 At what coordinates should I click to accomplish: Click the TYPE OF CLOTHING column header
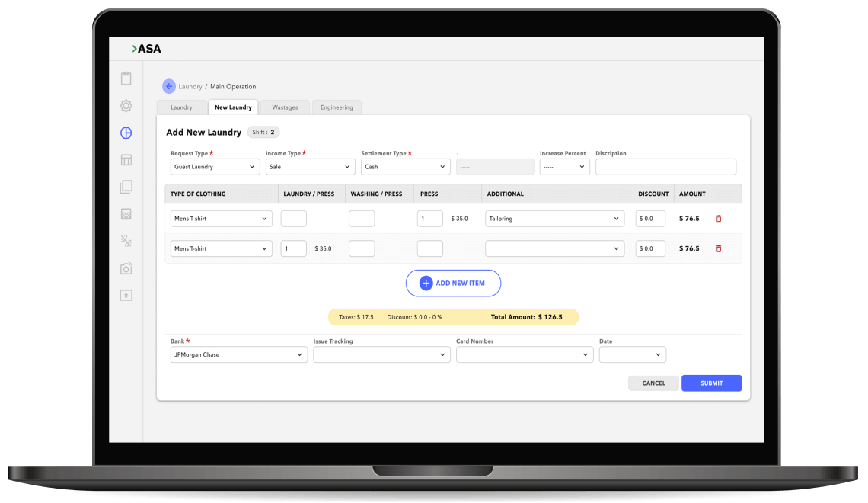pyautogui.click(x=198, y=194)
